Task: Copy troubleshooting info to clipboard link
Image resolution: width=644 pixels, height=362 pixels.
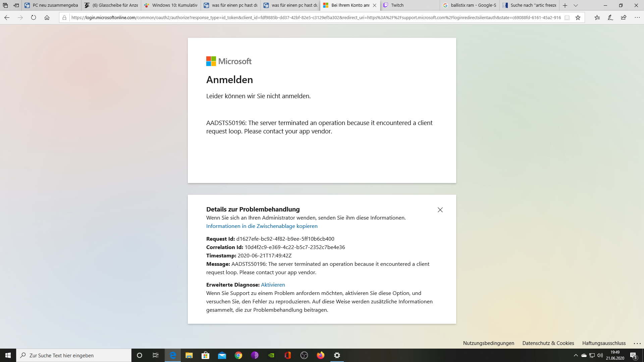Action: click(262, 226)
